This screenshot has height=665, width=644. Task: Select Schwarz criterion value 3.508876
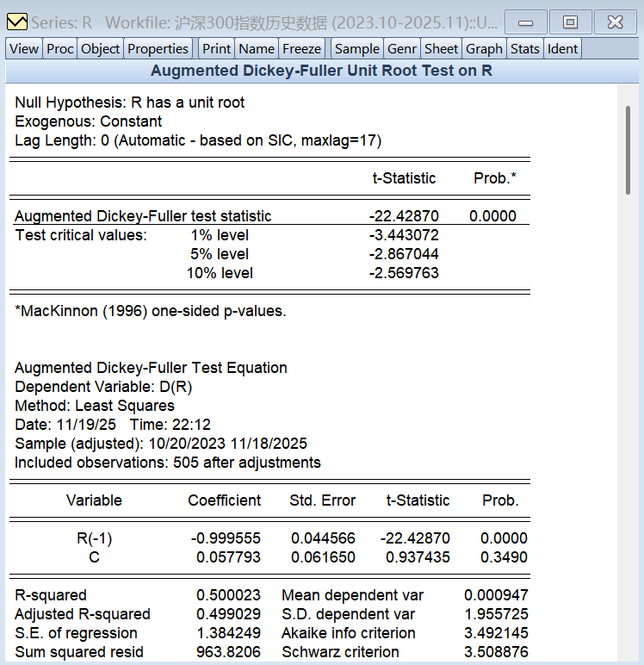point(496,652)
